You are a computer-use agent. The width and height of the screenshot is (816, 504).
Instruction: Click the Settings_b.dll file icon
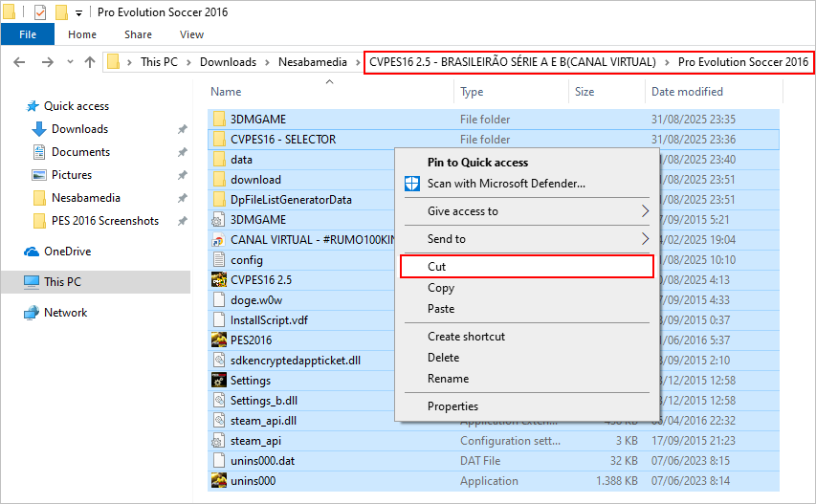pos(219,401)
